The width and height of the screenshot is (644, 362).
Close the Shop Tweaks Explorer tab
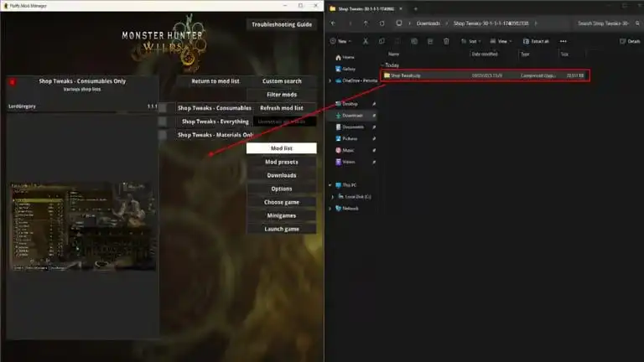pyautogui.click(x=401, y=8)
